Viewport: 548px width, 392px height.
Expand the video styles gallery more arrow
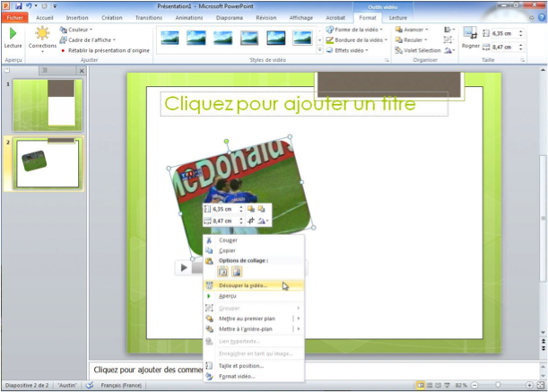click(x=319, y=50)
